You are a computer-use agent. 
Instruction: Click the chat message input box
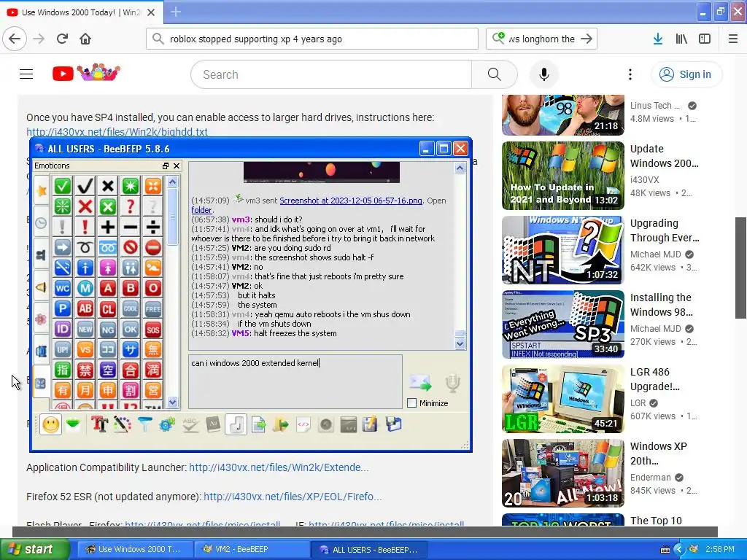(x=295, y=381)
